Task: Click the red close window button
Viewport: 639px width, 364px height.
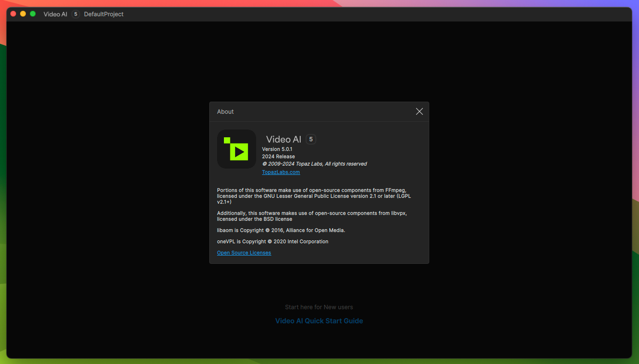Action: coord(13,14)
